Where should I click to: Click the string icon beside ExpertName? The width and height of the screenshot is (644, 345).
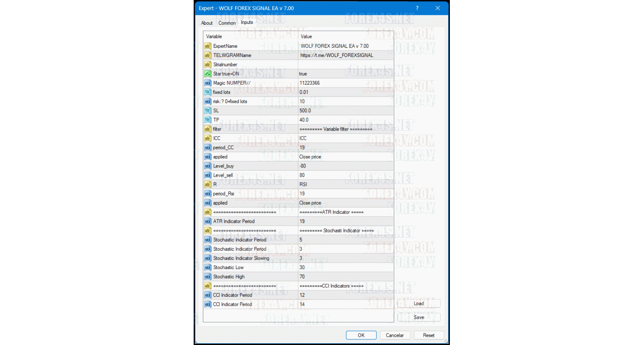pos(207,46)
